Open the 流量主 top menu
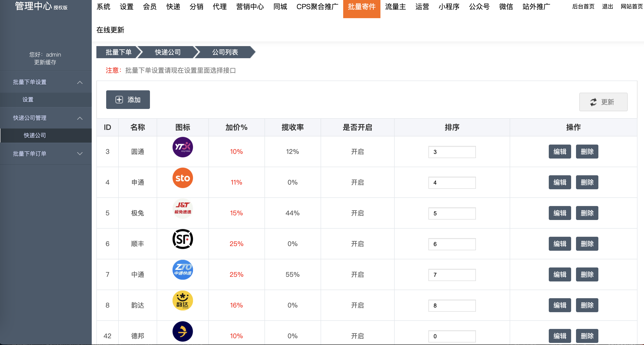The height and width of the screenshot is (345, 644). click(x=395, y=7)
